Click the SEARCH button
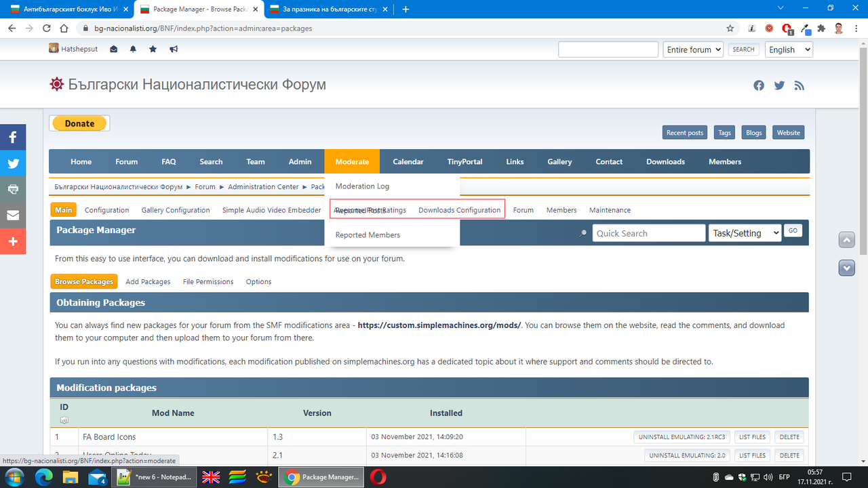 (x=743, y=49)
